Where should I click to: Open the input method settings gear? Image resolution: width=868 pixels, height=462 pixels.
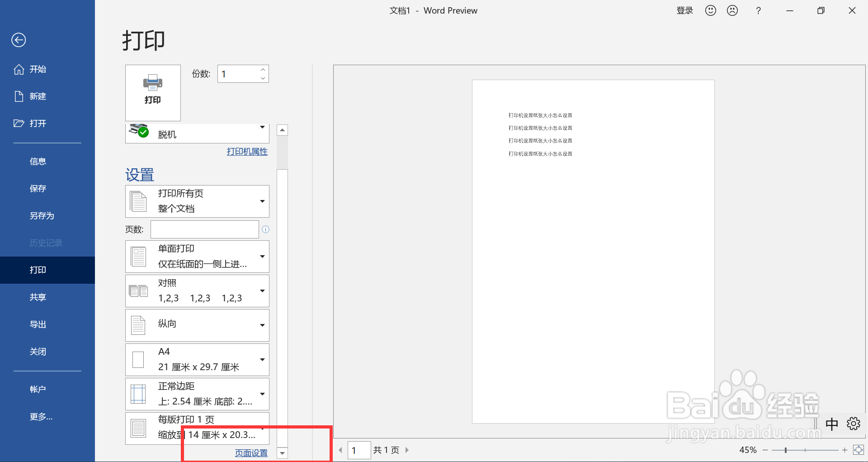854,424
